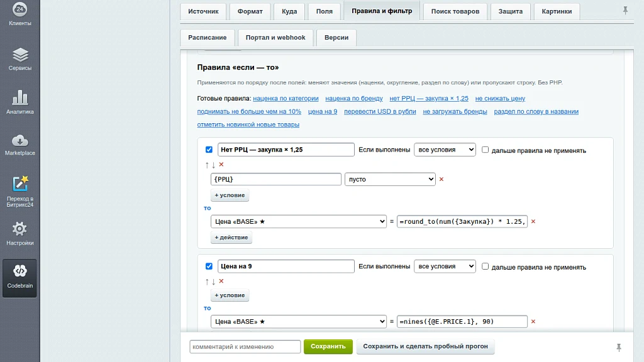Switch to the Источник tab
The height and width of the screenshot is (362, 644).
tap(203, 11)
